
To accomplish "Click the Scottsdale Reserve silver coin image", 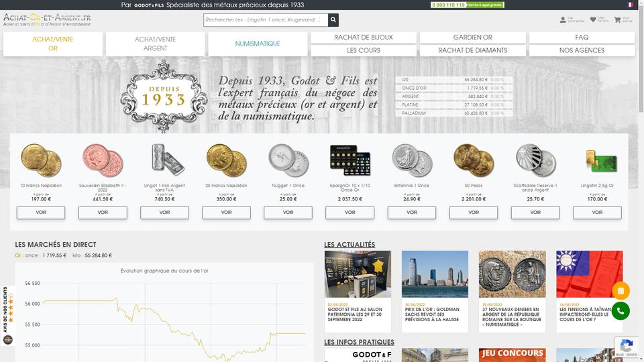I will click(x=535, y=160).
